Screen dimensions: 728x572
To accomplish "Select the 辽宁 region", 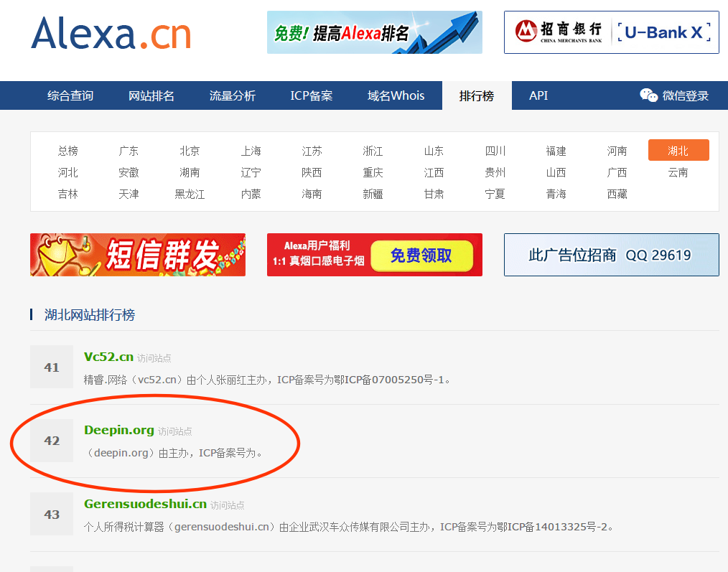I will tap(251, 172).
